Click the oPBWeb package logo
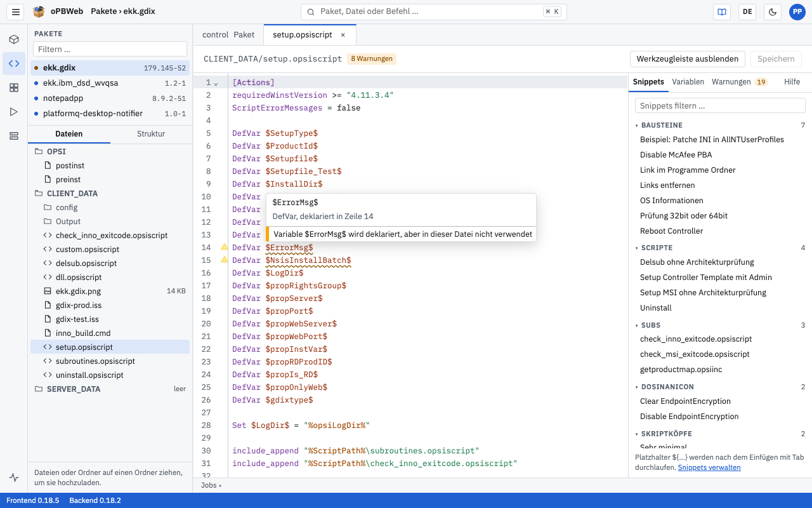 click(39, 11)
